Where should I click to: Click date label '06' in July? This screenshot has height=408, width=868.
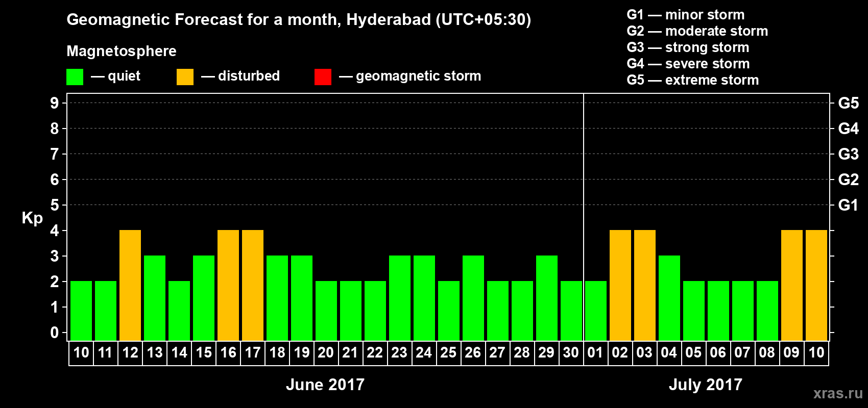[x=718, y=353]
